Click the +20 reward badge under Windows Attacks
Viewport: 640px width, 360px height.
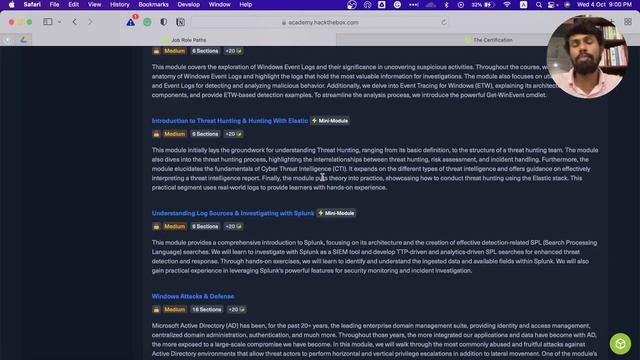click(x=237, y=309)
